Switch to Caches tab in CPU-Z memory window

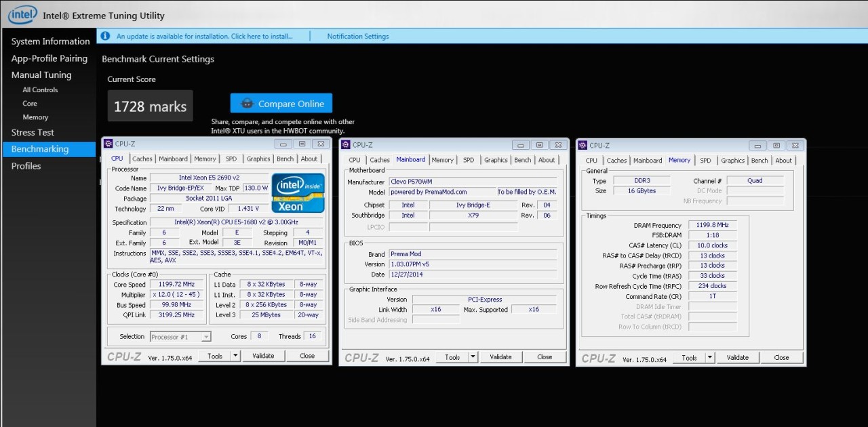coord(617,161)
